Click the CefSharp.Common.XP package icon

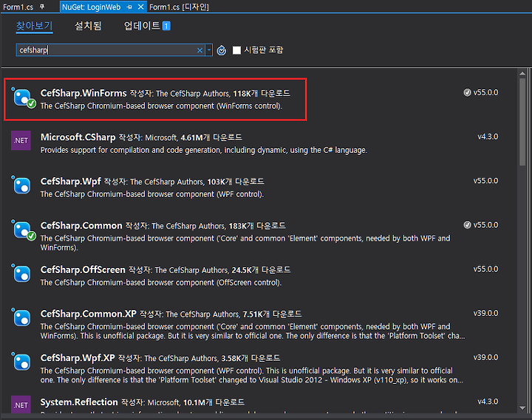(x=21, y=317)
